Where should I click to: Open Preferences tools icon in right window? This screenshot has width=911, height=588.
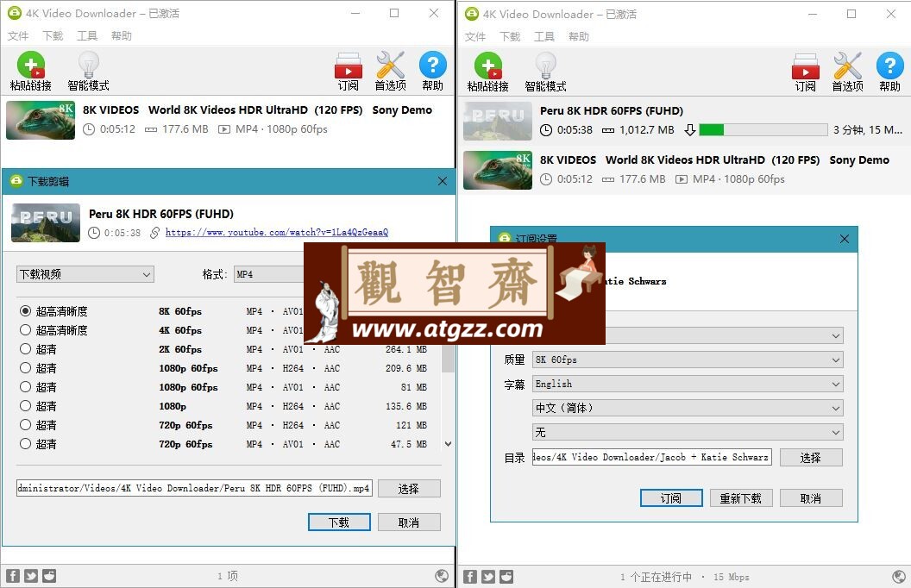pyautogui.click(x=847, y=66)
